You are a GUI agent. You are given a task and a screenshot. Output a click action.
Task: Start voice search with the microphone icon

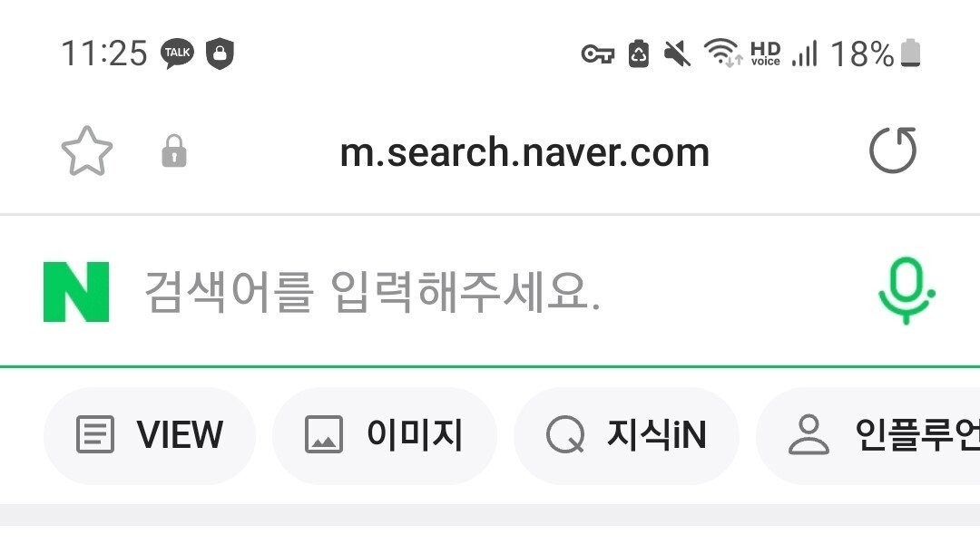coord(906,290)
